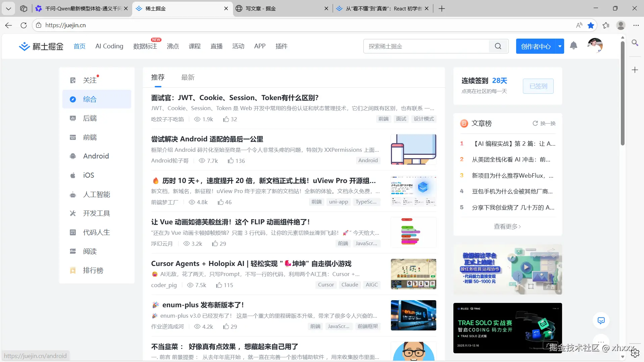Focus the 探索稀土掘金 search box

point(426,46)
